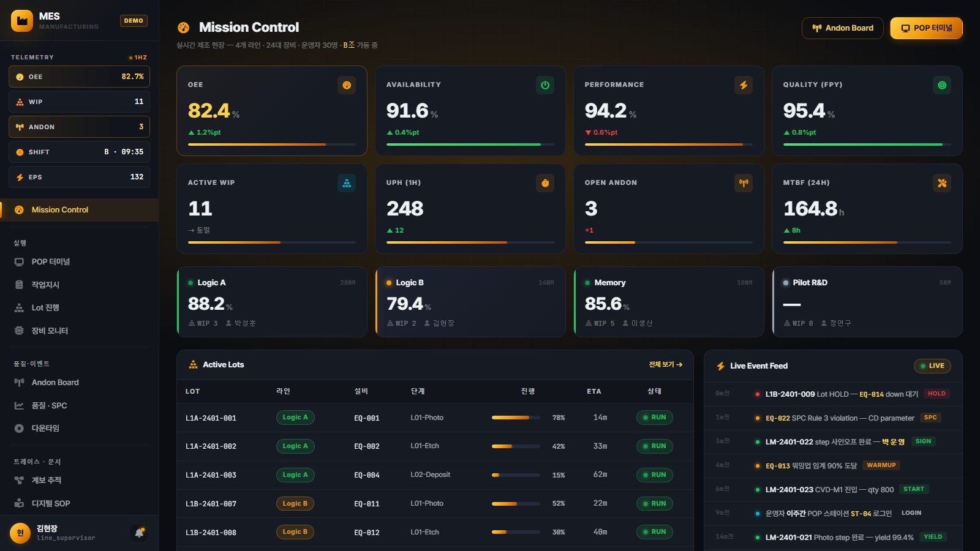Open the Memory line card
This screenshot has width=980, height=551.
click(669, 302)
